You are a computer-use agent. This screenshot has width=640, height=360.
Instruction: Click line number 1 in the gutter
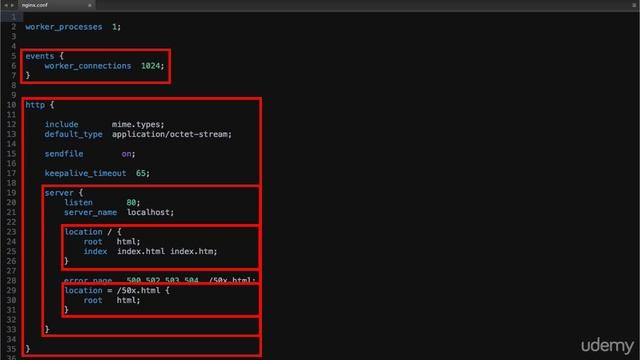coord(13,17)
